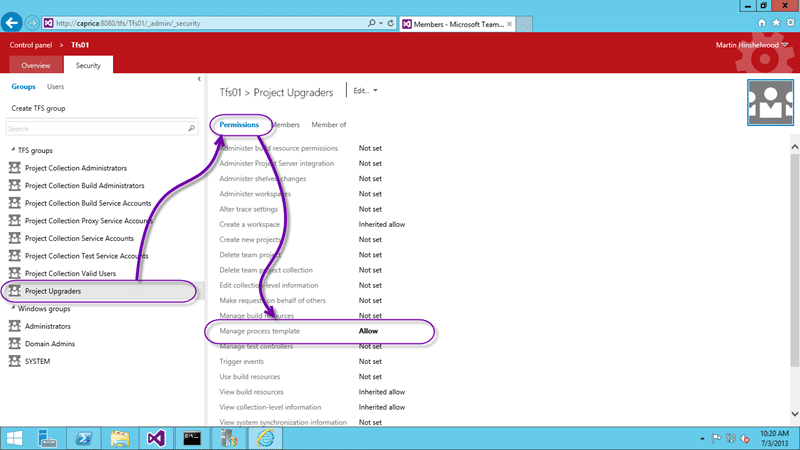This screenshot has height=450, width=800.
Task: Select Project Collection Service Accounts group
Action: click(79, 238)
